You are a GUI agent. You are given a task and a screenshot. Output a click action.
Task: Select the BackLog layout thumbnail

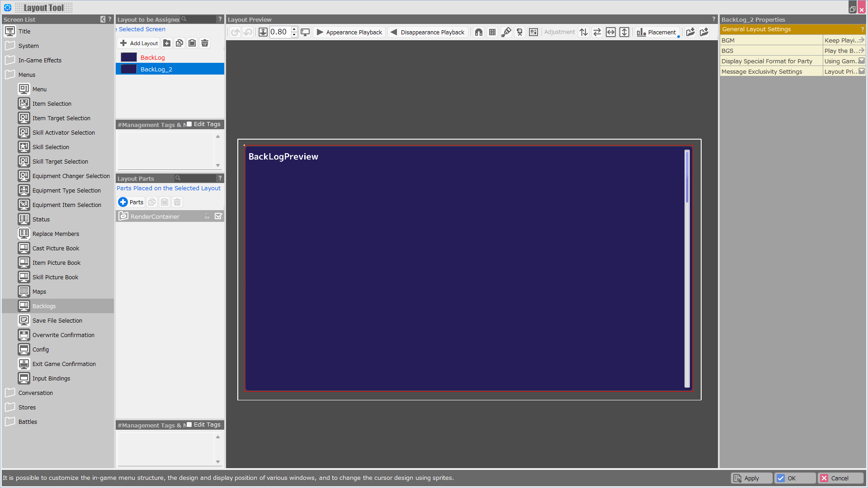click(129, 57)
